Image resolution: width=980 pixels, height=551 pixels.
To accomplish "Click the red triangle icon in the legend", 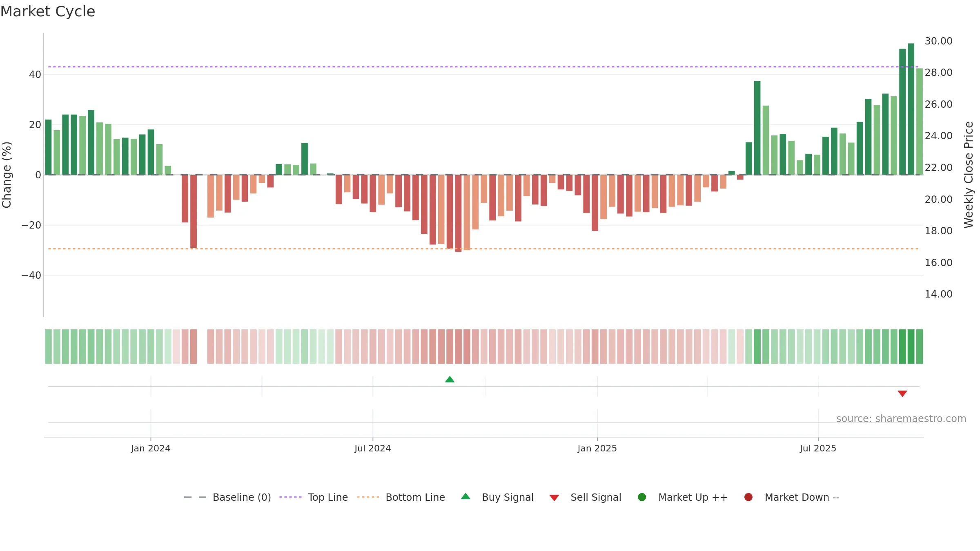I will [554, 498].
